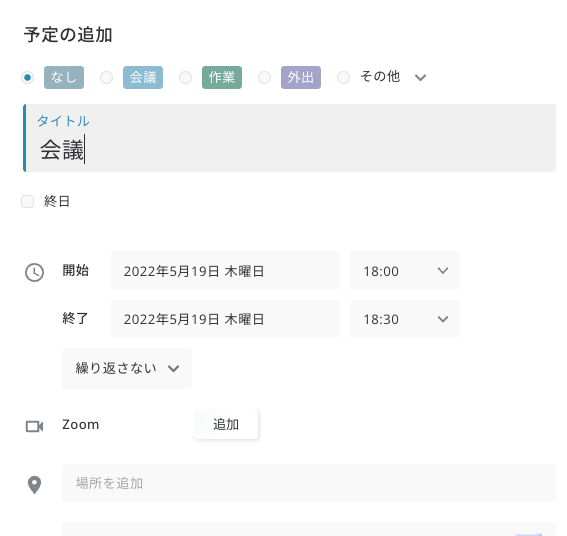This screenshot has width=567, height=536.
Task: Click the 予定の追加 heading
Action: tap(68, 35)
